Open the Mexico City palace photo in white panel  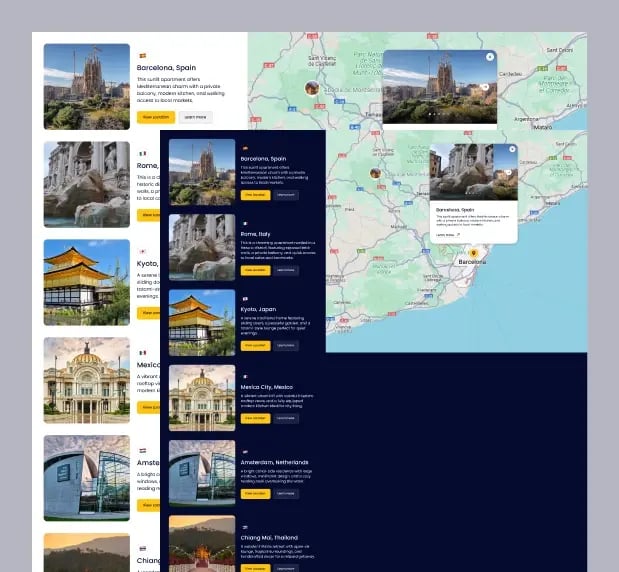pos(87,380)
